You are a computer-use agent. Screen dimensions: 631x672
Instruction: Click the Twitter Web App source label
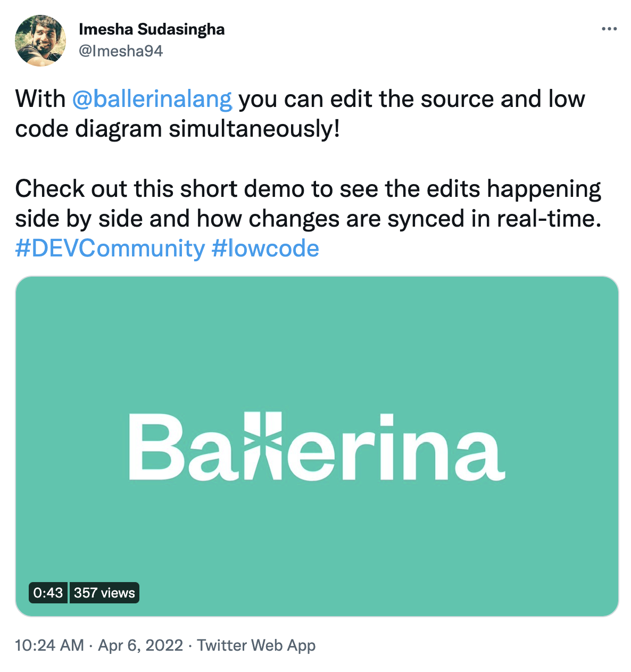pyautogui.click(x=256, y=645)
